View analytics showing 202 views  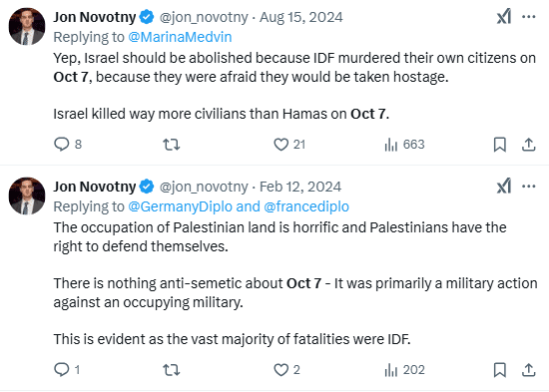[404, 370]
